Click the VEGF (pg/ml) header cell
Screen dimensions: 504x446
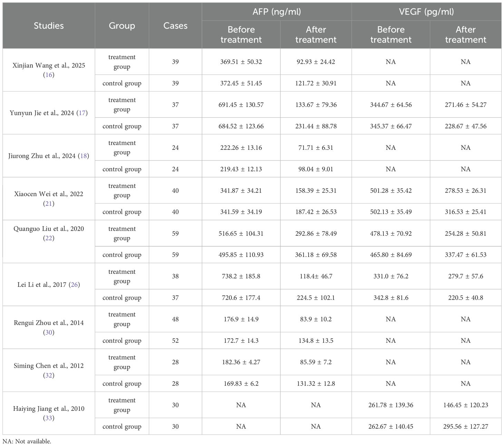point(426,12)
